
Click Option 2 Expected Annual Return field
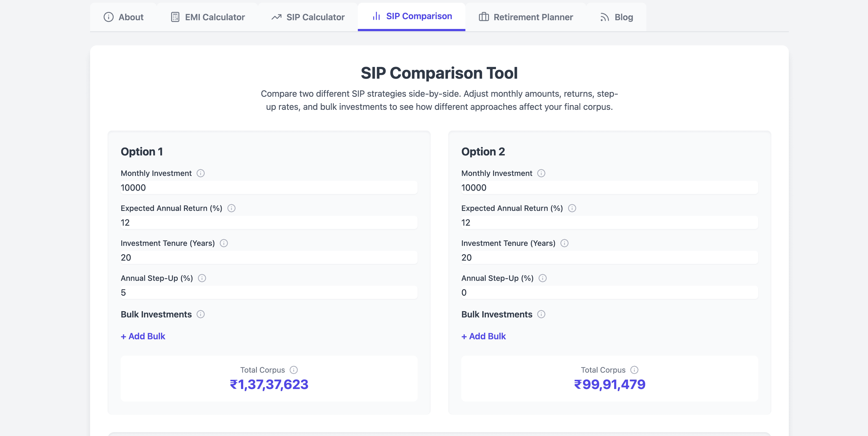point(610,223)
